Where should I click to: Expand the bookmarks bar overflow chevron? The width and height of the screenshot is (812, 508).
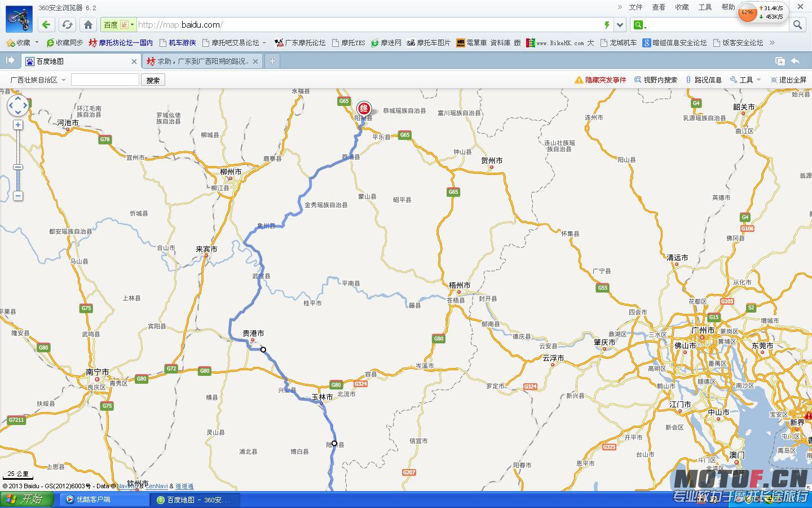(772, 42)
